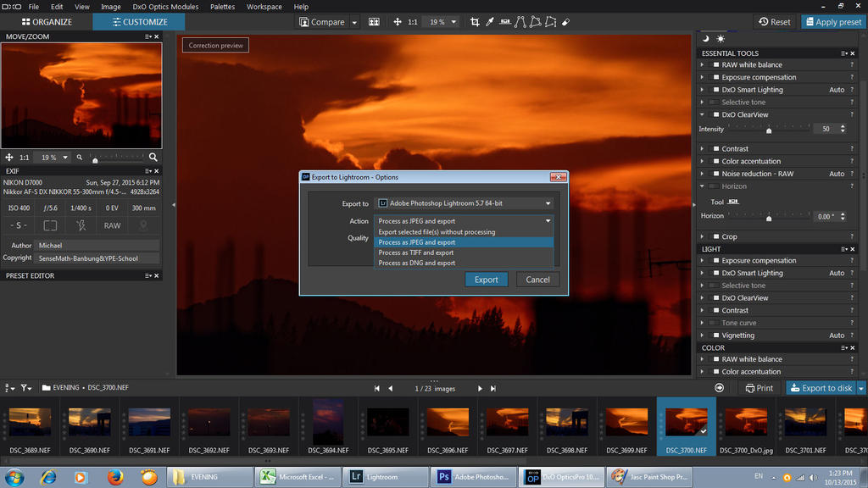Disable the RAW white balance correction
The width and height of the screenshot is (868, 488).
click(715, 64)
